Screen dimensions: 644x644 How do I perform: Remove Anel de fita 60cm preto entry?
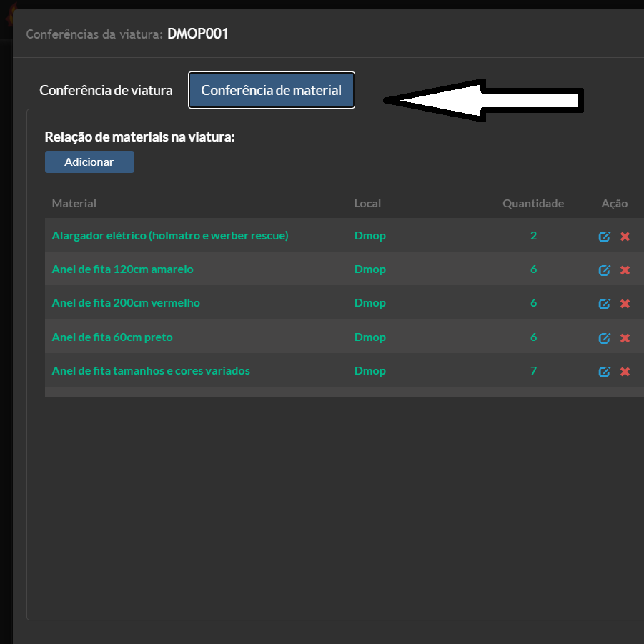click(625, 337)
